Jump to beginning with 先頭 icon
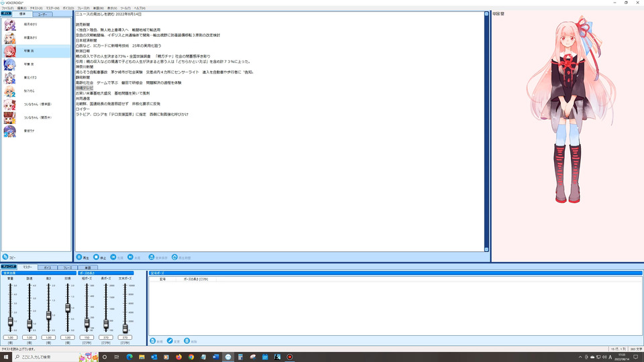Viewport: 644px width, 362px height. pos(113,257)
